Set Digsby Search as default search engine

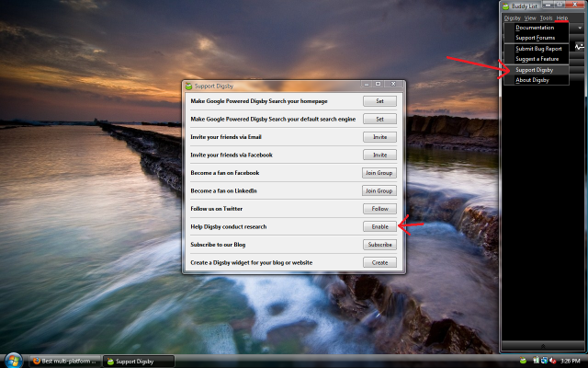(x=379, y=119)
